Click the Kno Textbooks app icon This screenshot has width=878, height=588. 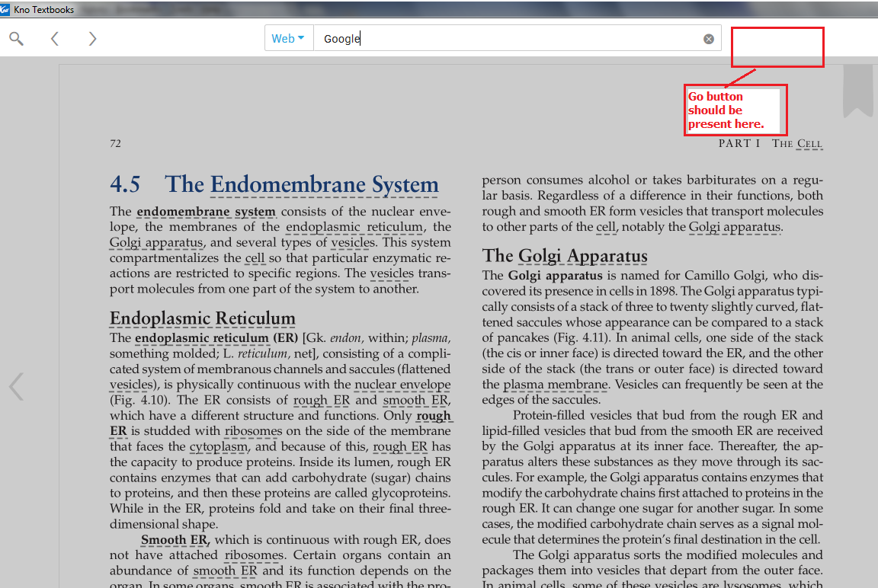[x=5, y=9]
